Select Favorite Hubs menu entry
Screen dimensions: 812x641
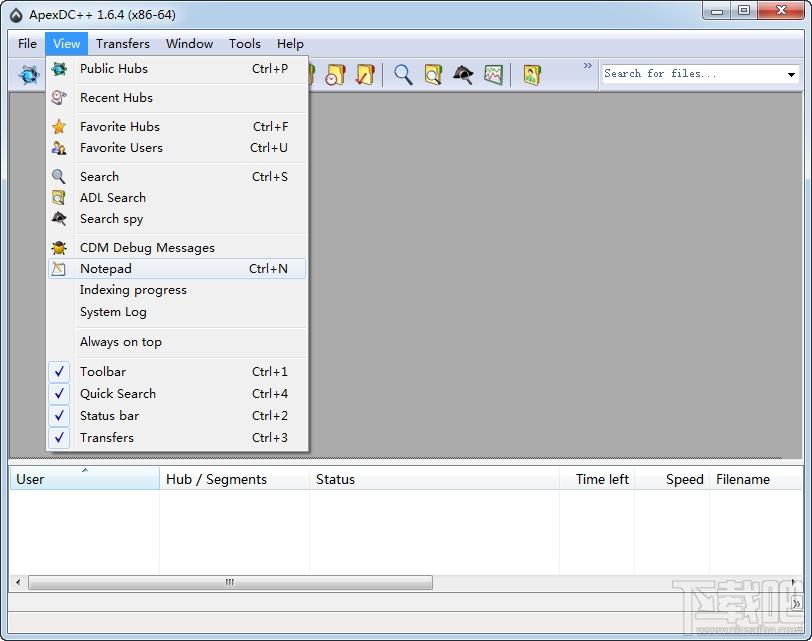click(x=177, y=126)
